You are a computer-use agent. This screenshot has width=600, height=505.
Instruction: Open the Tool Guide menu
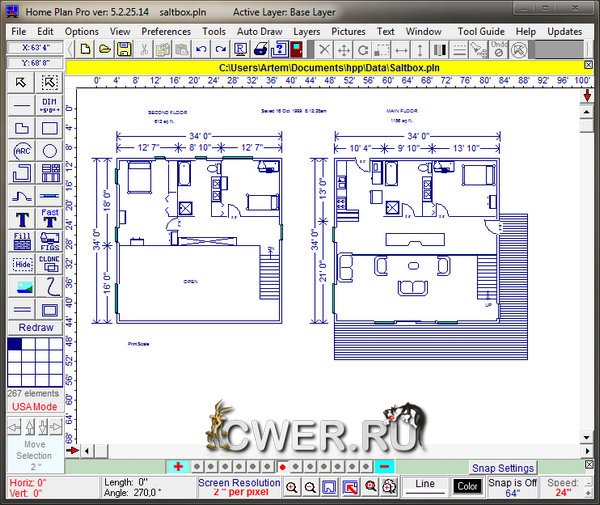[481, 31]
